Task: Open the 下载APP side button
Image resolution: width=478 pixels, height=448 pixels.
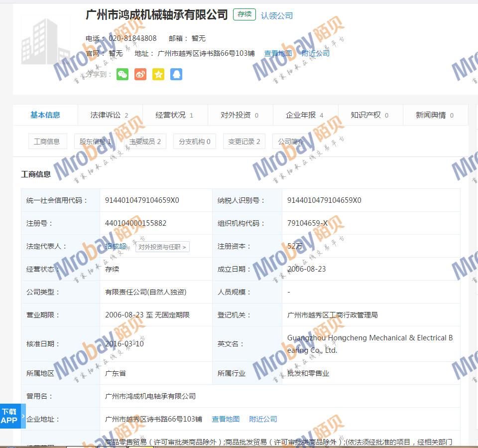Action: click(x=10, y=416)
